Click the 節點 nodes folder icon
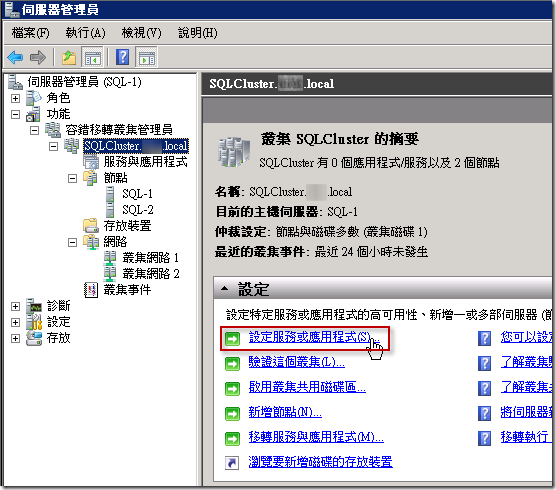This screenshot has height=490, width=556. 90,178
